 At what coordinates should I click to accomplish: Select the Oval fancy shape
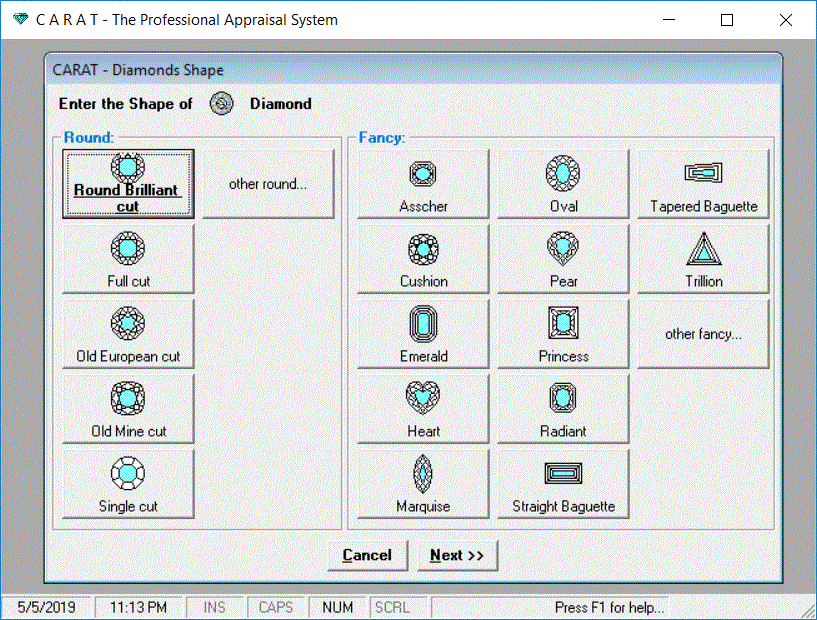click(x=563, y=184)
